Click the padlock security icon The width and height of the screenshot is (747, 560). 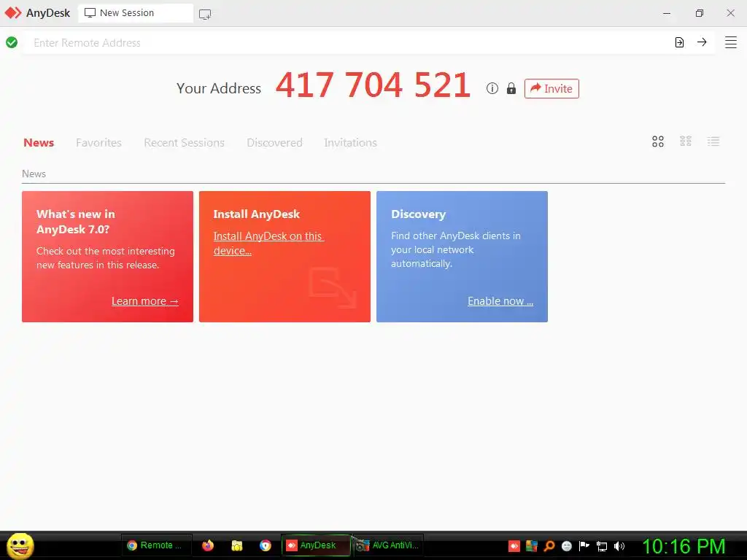point(511,88)
